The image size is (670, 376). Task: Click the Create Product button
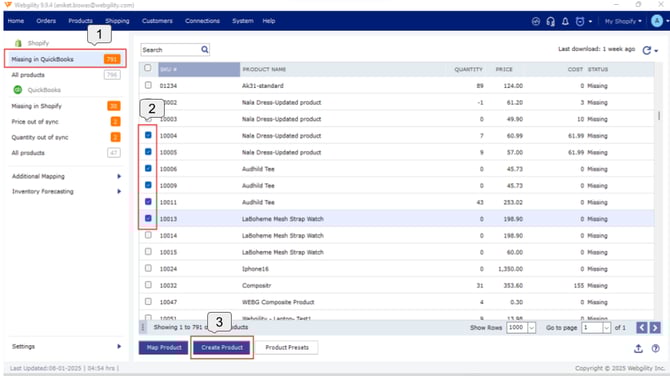[x=222, y=347]
